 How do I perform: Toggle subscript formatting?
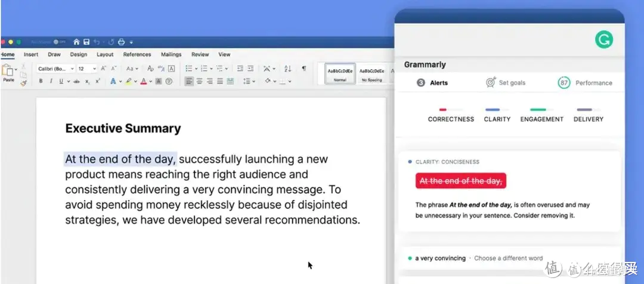point(88,82)
